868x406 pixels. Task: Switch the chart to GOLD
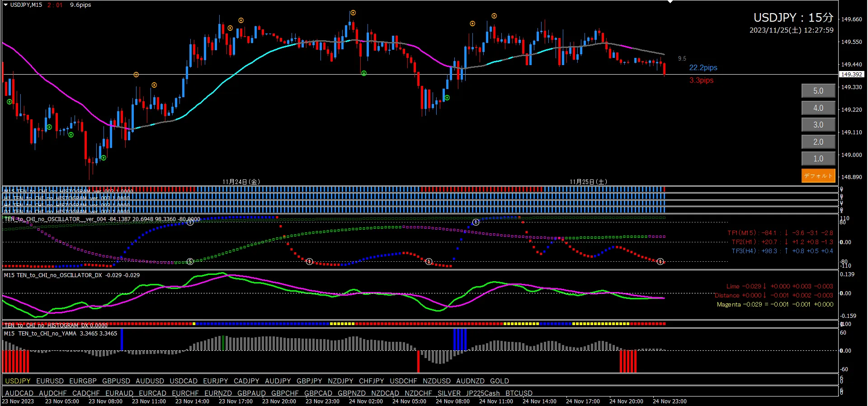click(500, 381)
